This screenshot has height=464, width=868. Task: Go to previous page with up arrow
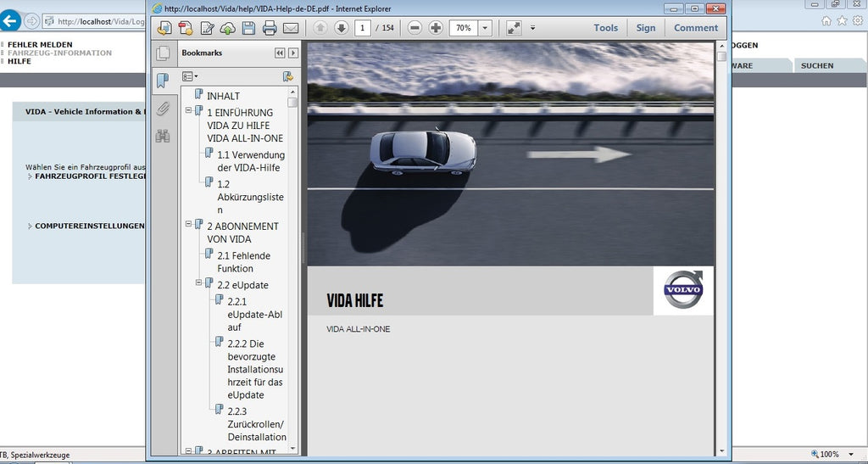320,28
